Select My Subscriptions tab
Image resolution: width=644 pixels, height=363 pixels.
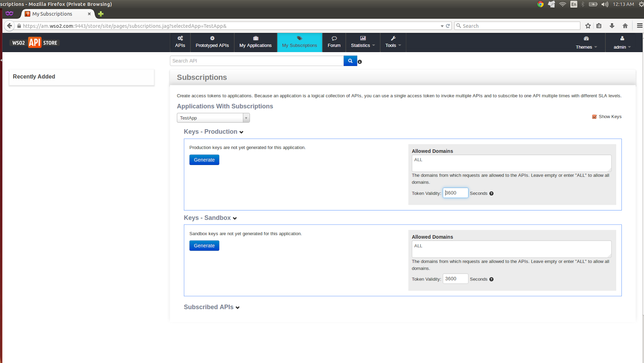(x=299, y=42)
